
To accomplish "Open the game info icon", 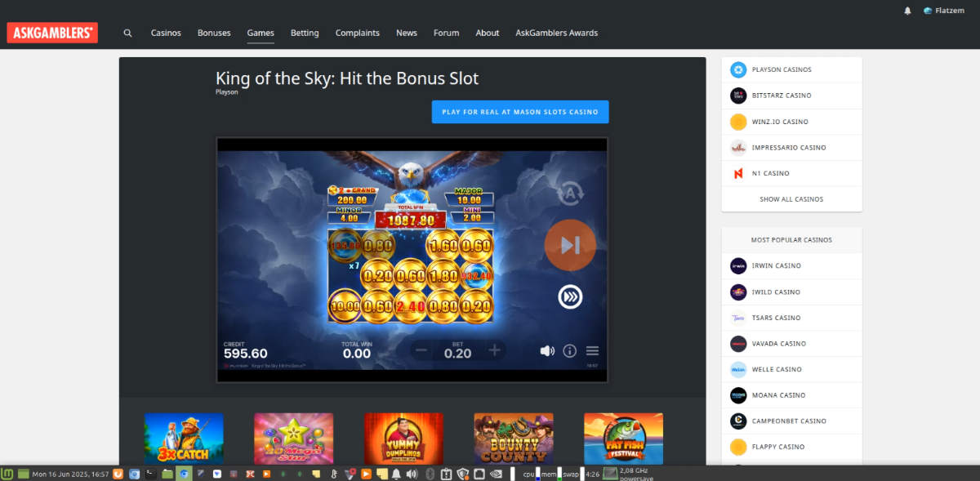I will pos(570,350).
